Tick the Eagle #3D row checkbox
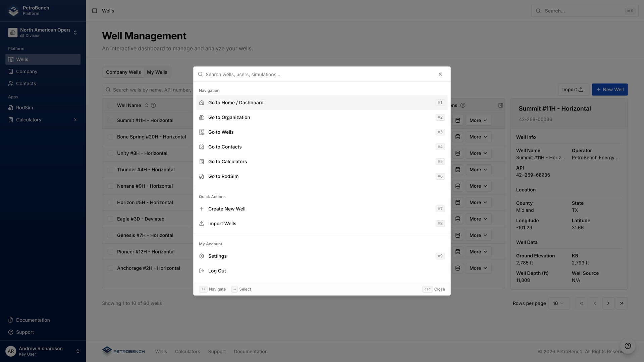This screenshot has width=644, height=362. point(111,219)
